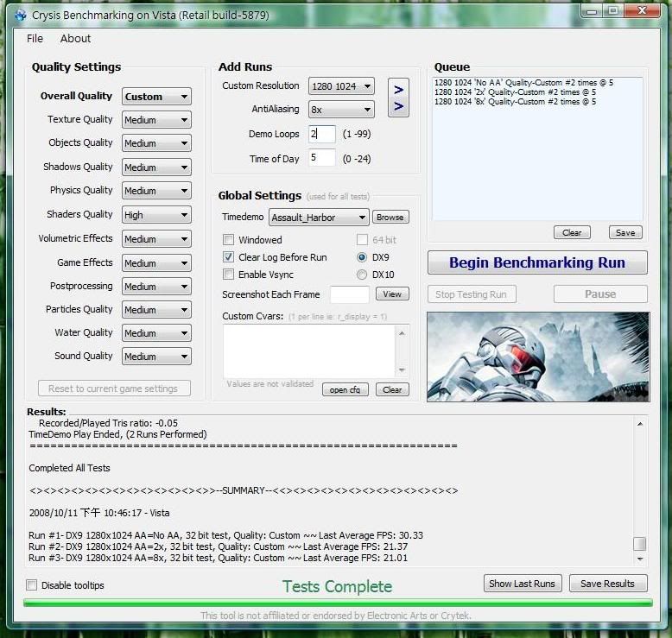Change Shaders Quality from High

click(156, 215)
